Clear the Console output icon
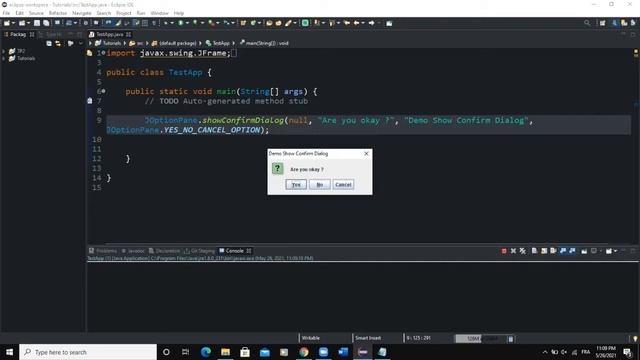This screenshot has height=360, width=640. (x=534, y=251)
